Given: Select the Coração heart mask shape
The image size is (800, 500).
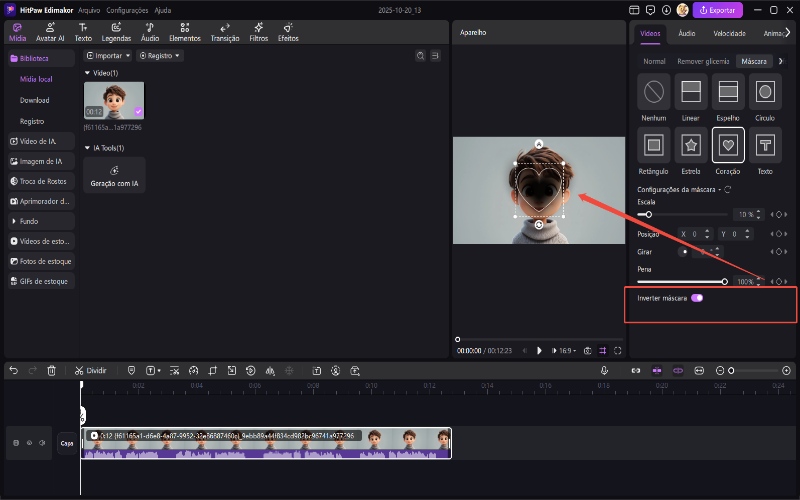Looking at the screenshot, I should click(727, 146).
